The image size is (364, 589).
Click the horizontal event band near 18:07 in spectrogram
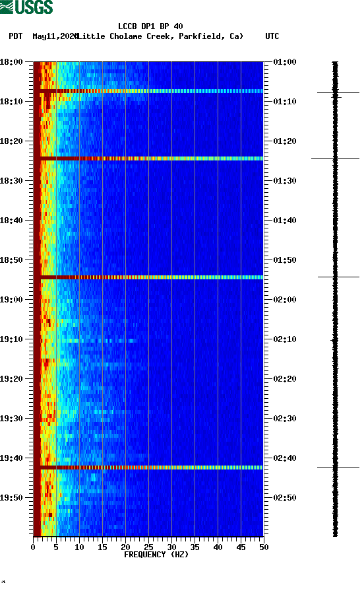coord(148,91)
